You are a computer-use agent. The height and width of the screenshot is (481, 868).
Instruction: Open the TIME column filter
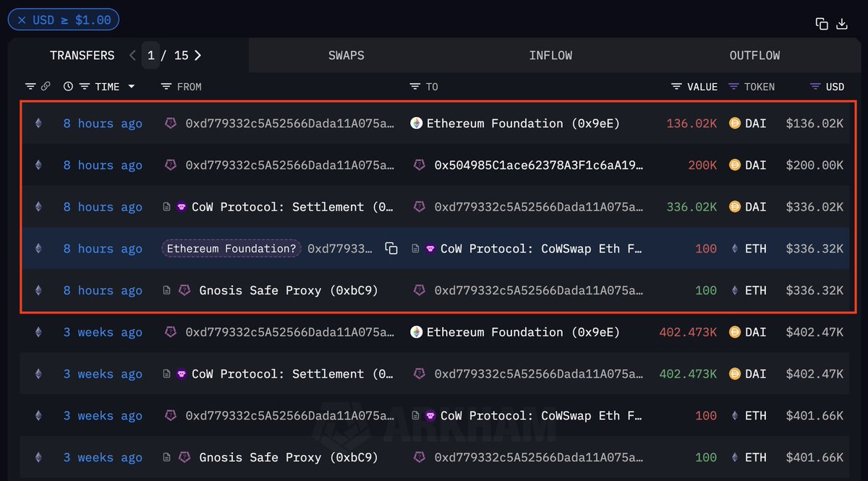click(85, 87)
